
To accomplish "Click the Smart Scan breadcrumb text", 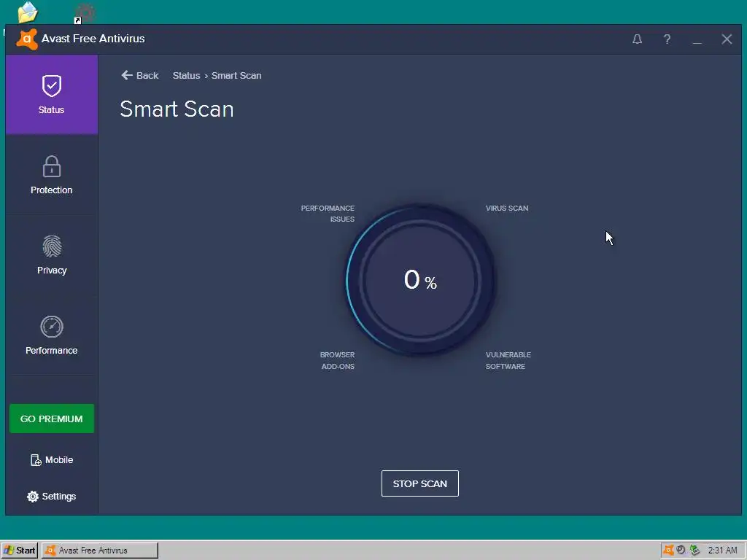I will [x=236, y=75].
